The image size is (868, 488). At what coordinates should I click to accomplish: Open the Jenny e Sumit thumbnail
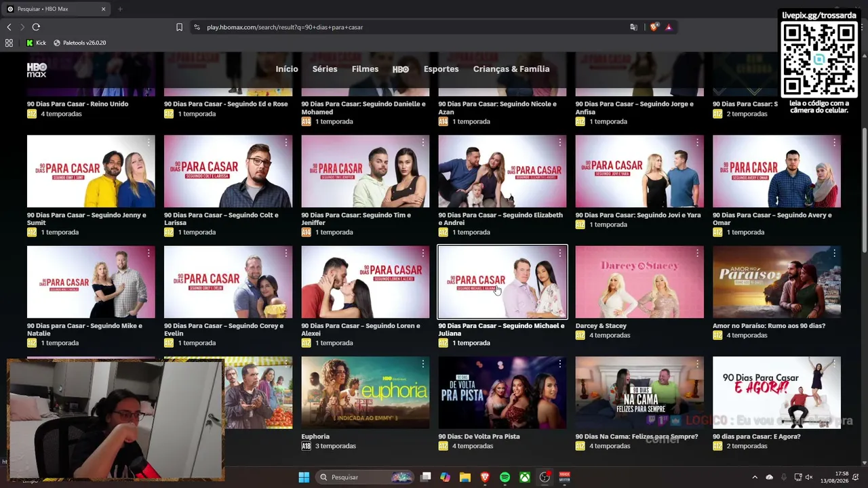point(91,171)
